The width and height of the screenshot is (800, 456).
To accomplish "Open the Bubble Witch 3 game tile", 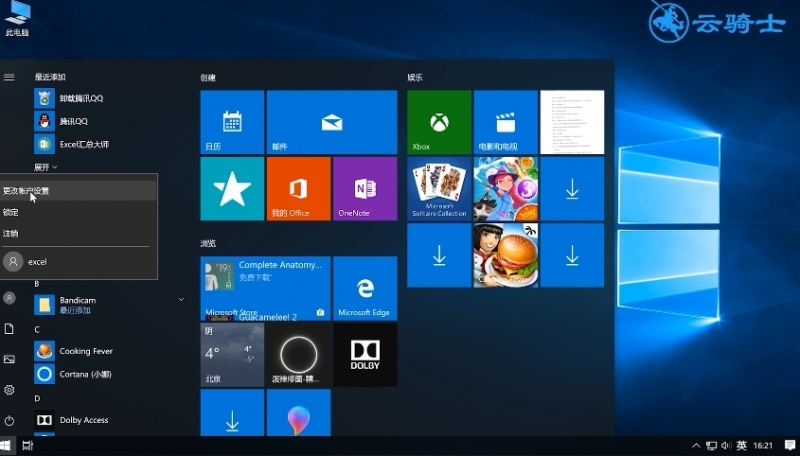I will (506, 189).
